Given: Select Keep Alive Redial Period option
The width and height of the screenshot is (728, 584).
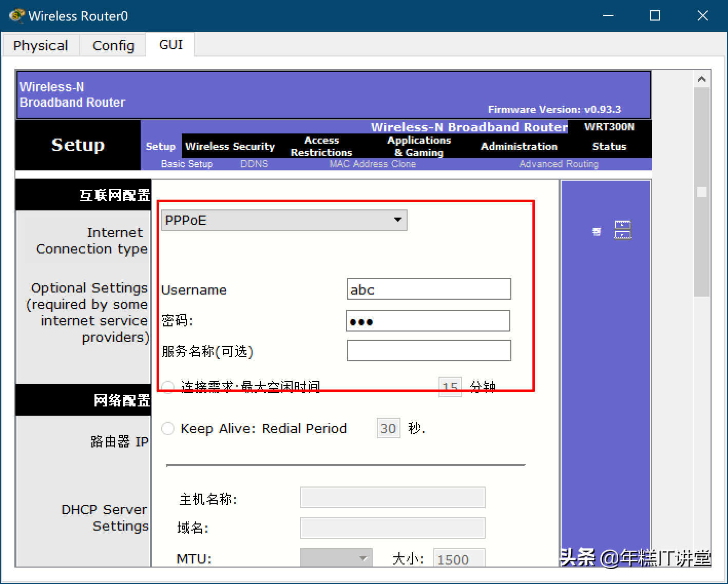Looking at the screenshot, I should pos(168,429).
